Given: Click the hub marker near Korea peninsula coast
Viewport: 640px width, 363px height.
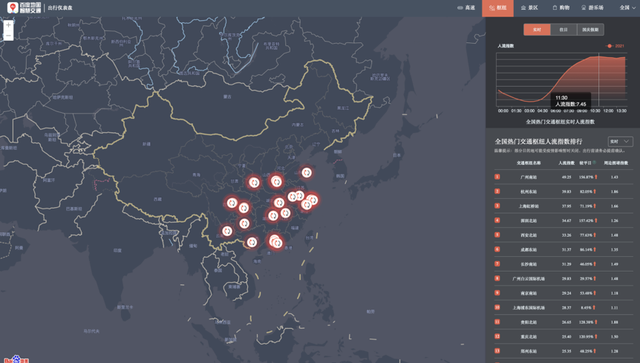Looking at the screenshot, I should 307,173.
